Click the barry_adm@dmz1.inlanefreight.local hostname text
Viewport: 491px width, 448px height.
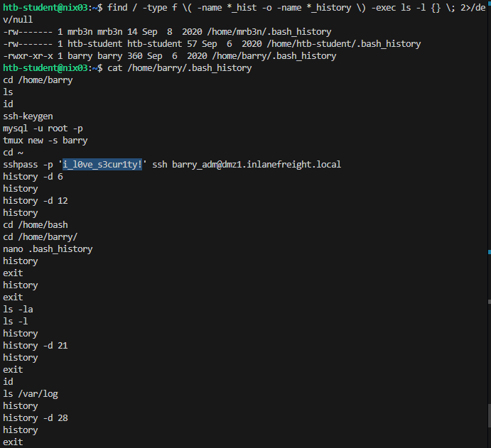pos(256,165)
